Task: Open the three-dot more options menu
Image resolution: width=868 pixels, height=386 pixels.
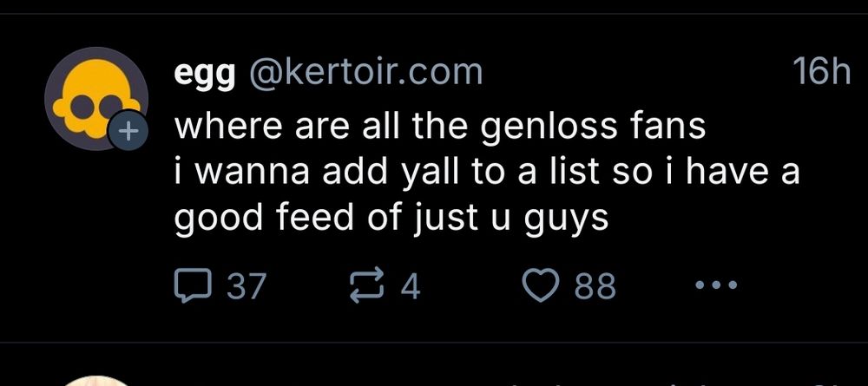Action: pos(715,285)
